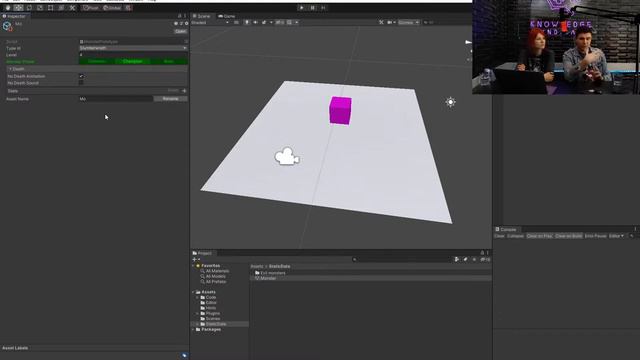The height and width of the screenshot is (360, 640).
Task: Add a new Stats entry with plus
Action: pyautogui.click(x=184, y=91)
